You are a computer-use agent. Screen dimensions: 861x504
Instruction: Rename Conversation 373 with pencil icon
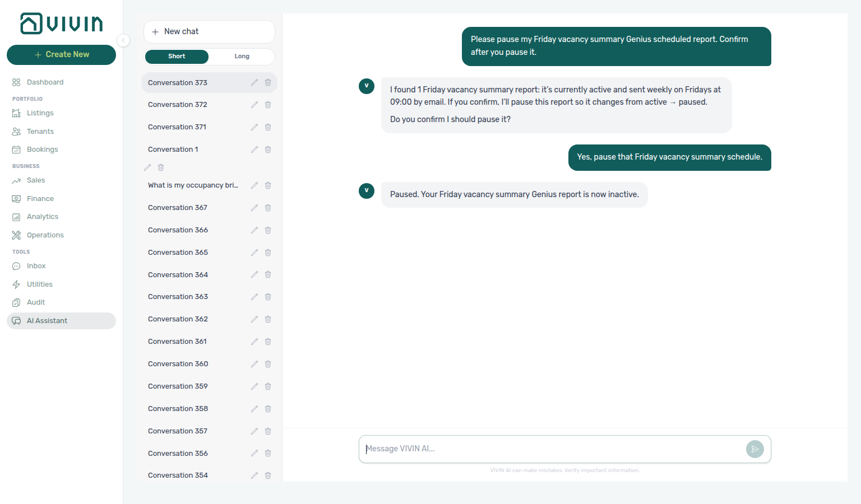[x=254, y=82]
